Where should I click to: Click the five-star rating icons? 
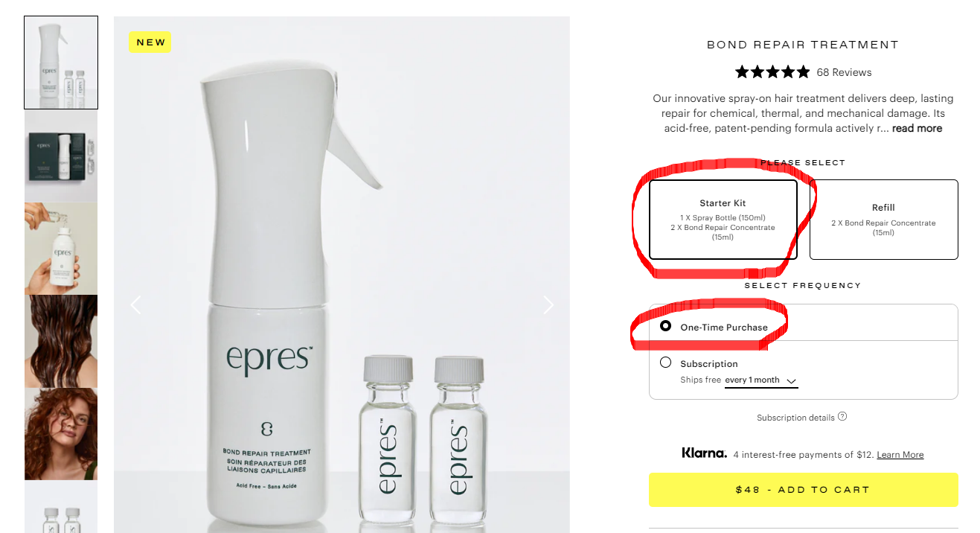pos(772,72)
